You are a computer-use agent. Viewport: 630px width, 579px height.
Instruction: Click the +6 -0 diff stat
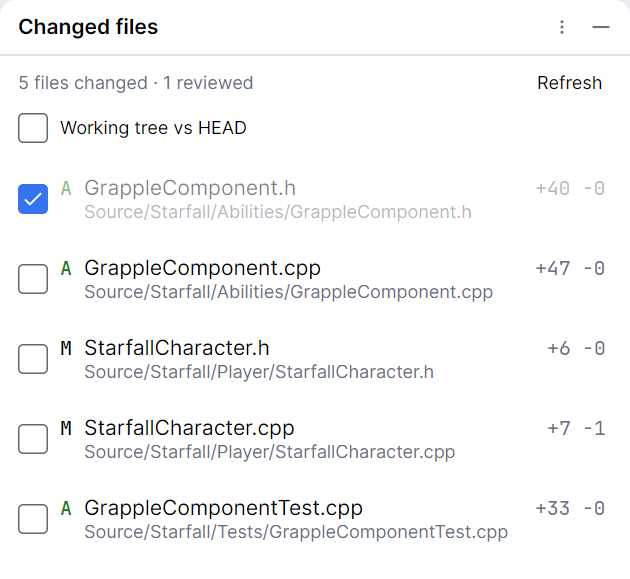tap(576, 348)
